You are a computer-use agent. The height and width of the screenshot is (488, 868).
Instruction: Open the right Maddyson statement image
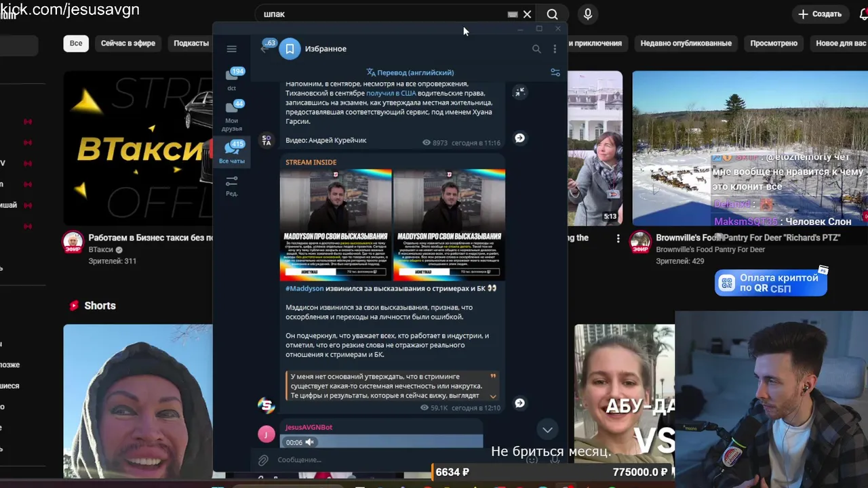pos(449,224)
